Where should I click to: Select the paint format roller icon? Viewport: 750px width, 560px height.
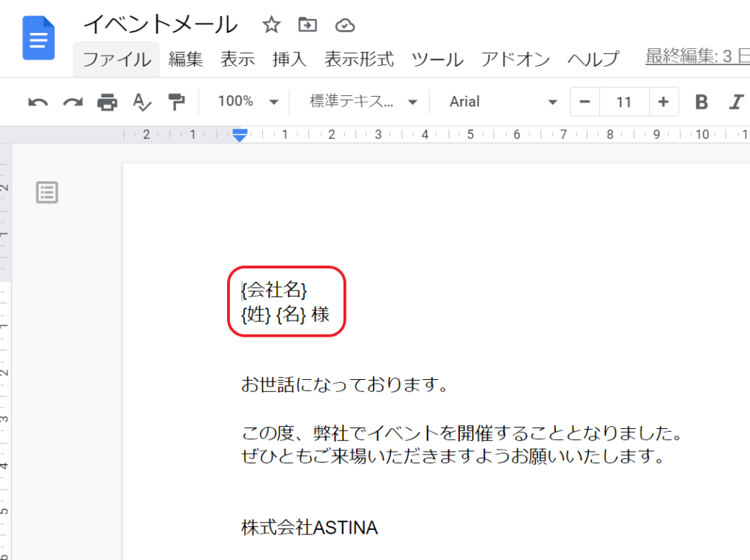177,102
